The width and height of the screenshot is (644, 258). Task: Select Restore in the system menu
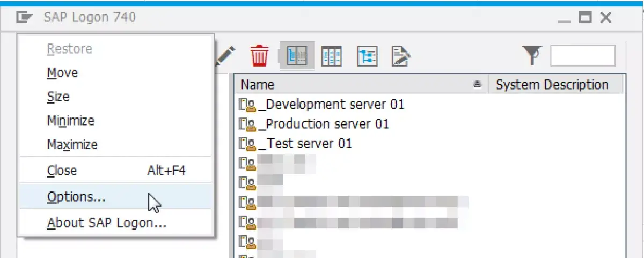click(115, 49)
